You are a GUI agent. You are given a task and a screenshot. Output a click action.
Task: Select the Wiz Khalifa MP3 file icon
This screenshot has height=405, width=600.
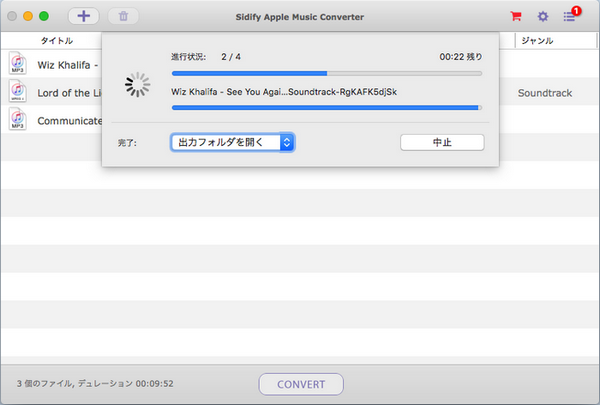click(18, 63)
